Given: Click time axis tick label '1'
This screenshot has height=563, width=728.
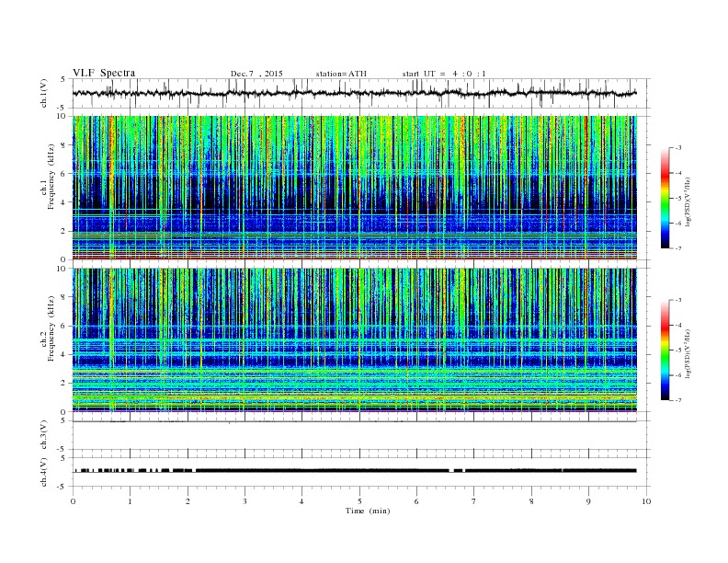Looking at the screenshot, I should [131, 501].
